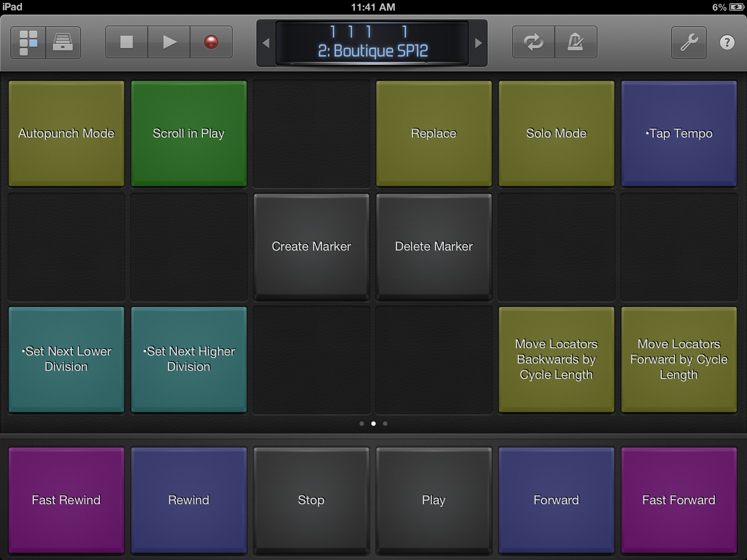The image size is (747, 560).
Task: Open settings with the wrench icon
Action: (x=689, y=42)
